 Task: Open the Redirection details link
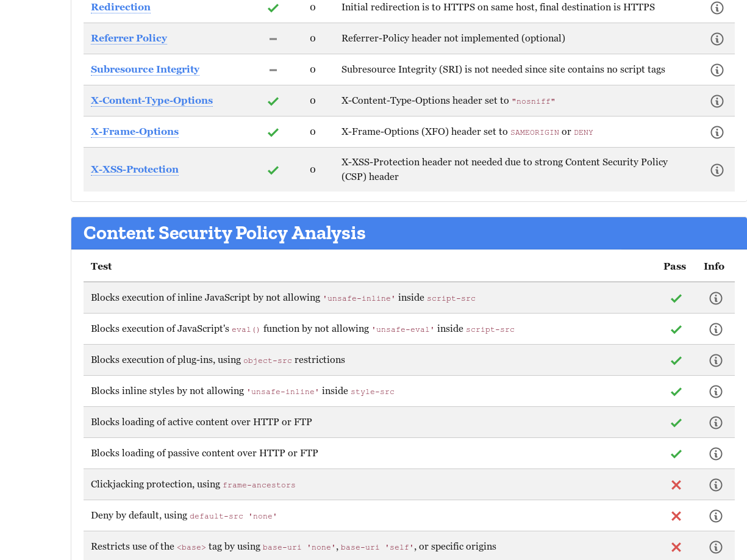(x=120, y=7)
